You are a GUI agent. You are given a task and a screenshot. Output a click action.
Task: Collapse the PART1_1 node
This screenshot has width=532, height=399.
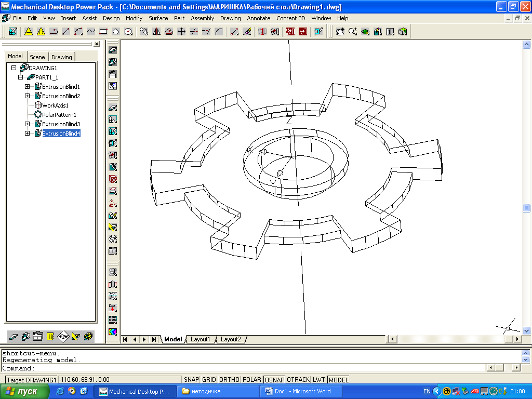(x=20, y=77)
